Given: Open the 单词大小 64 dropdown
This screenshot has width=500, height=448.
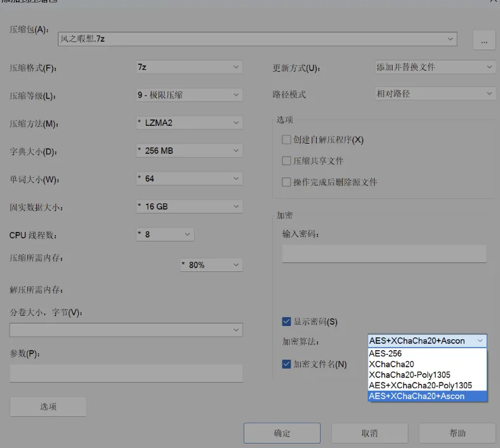Looking at the screenshot, I should pyautogui.click(x=190, y=179).
